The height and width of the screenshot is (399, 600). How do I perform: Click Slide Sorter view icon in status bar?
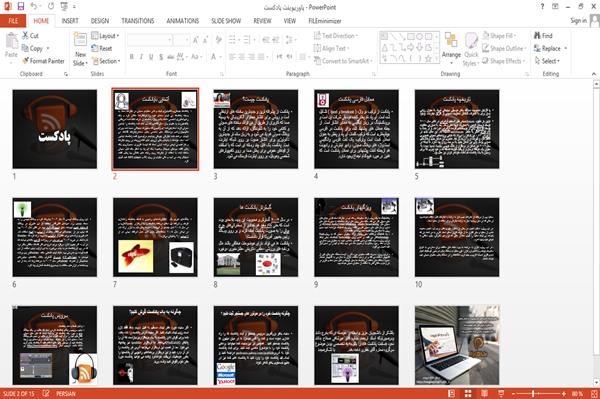click(468, 394)
